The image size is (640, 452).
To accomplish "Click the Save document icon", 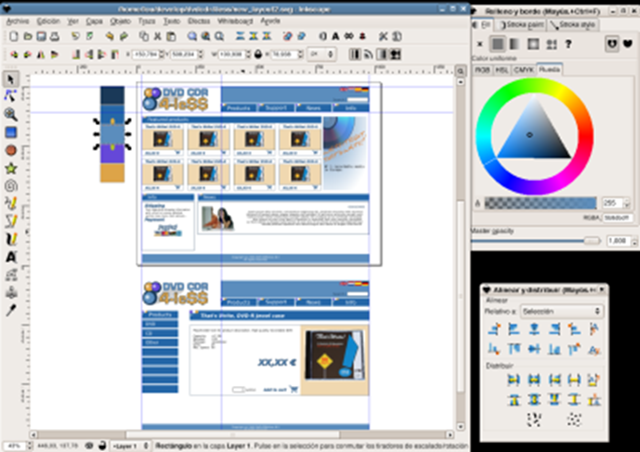I will pyautogui.click(x=41, y=36).
